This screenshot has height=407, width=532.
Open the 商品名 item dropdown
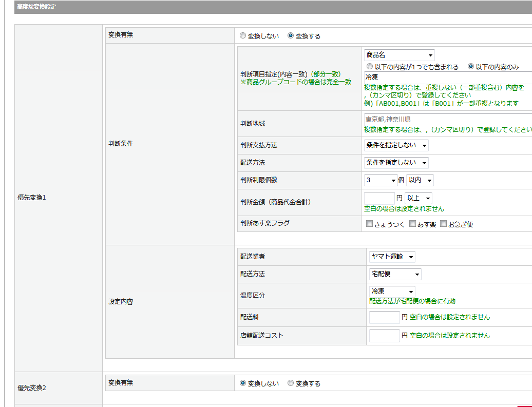pyautogui.click(x=399, y=55)
